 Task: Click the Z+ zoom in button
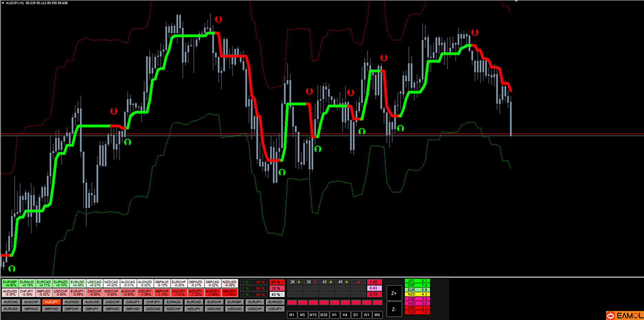pos(394,293)
